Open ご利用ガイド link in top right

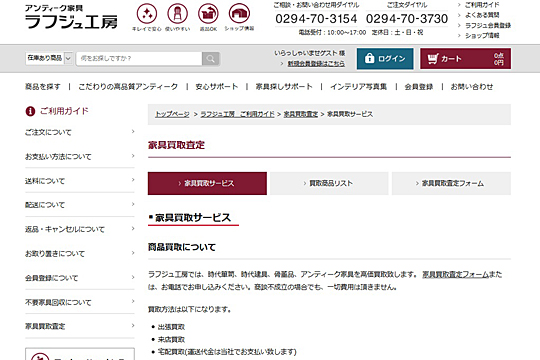[x=482, y=5]
